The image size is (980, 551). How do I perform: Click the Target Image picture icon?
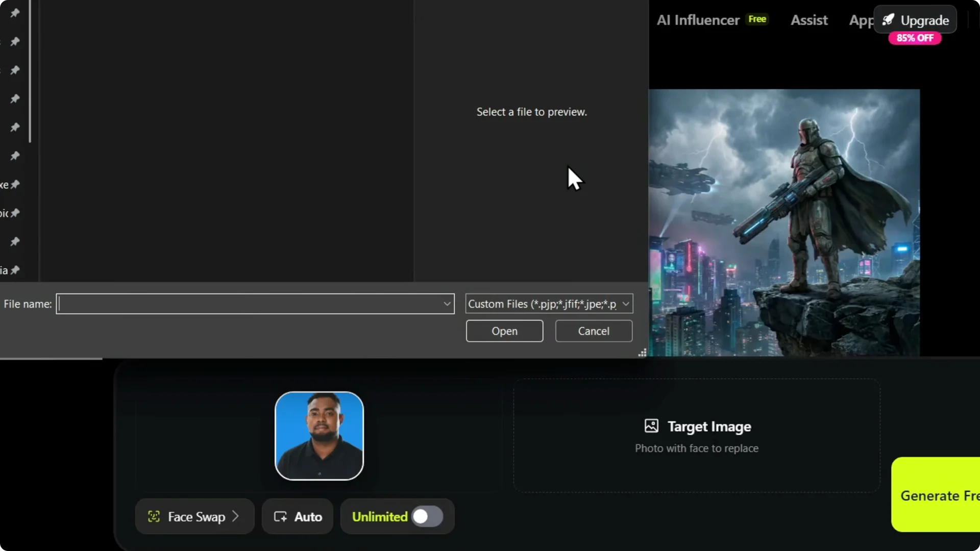click(651, 426)
